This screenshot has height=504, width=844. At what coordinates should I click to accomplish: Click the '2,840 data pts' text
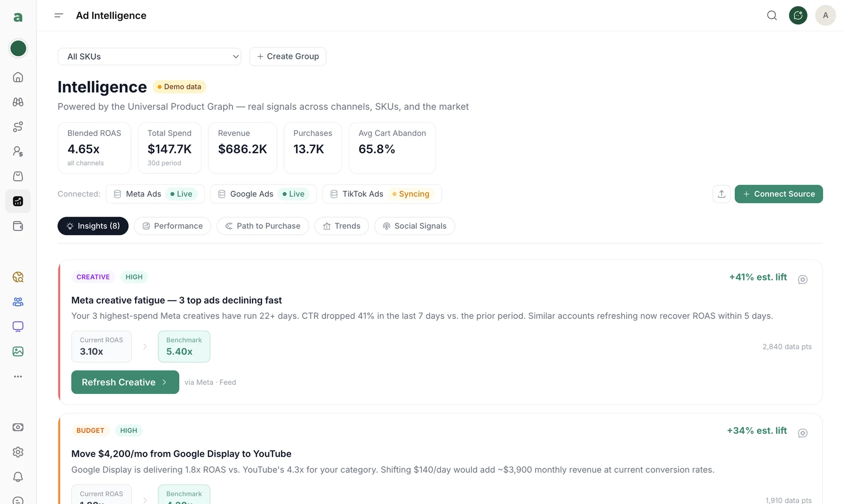[787, 346]
